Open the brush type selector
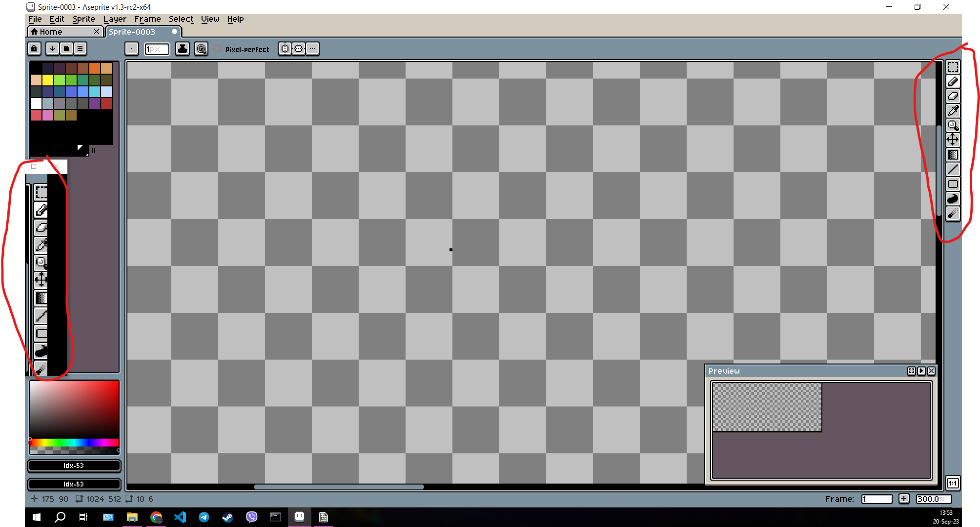980x527 pixels. tap(131, 49)
